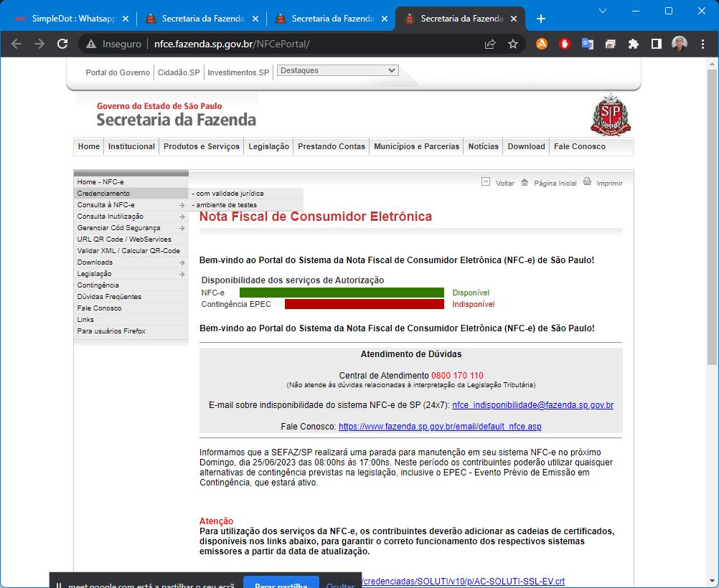
Task: Click the São Paulo coat of arms logo
Action: tap(610, 114)
